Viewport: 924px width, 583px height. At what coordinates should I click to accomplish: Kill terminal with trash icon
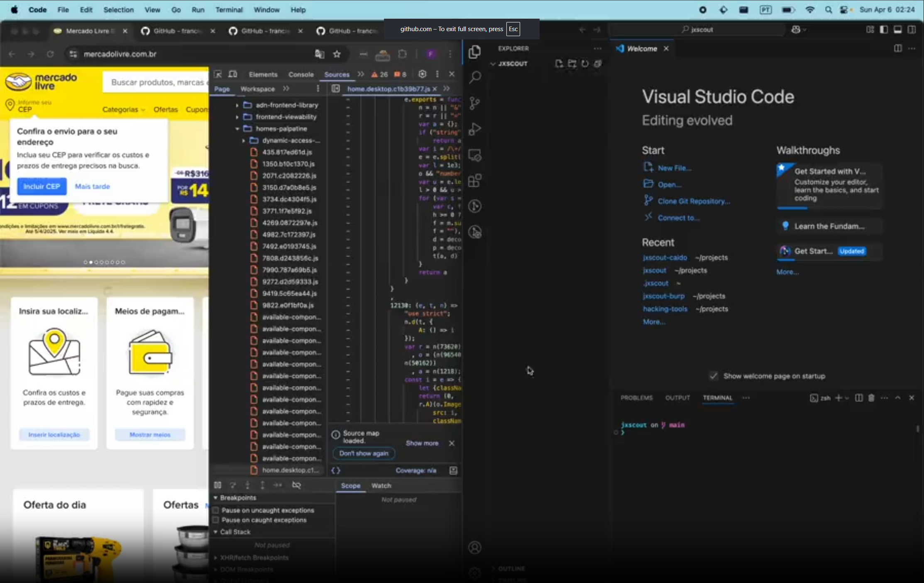point(871,398)
